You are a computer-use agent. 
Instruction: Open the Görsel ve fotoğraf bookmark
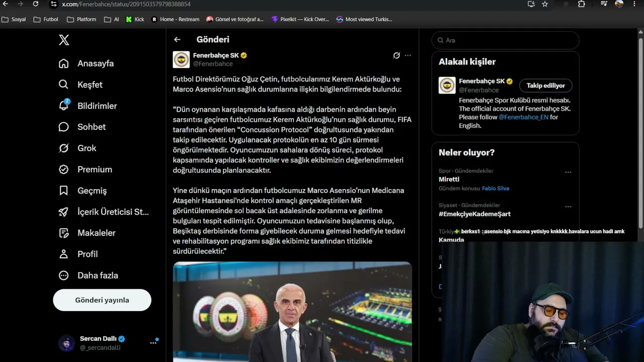tap(235, 19)
